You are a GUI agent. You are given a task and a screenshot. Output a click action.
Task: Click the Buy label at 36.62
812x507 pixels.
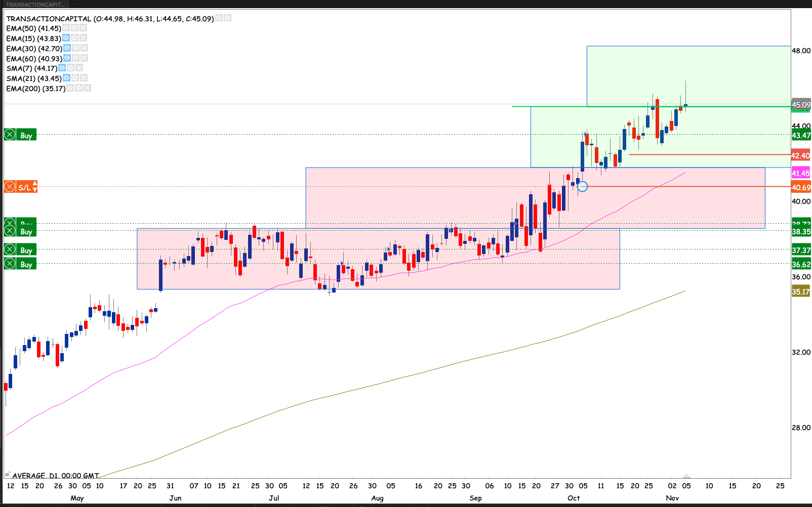26,264
